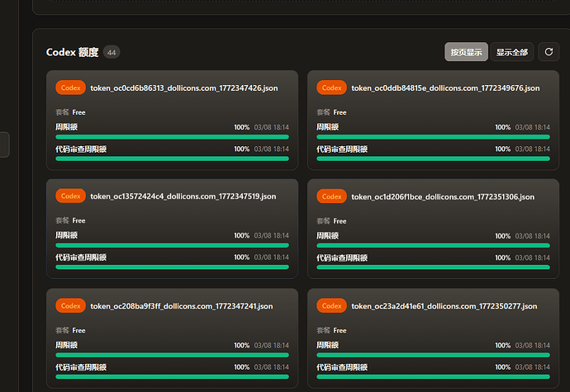The image size is (570, 392).
Task: Click 代码审查周限额 label on token_oc1d206f1bce card
Action: [342, 258]
